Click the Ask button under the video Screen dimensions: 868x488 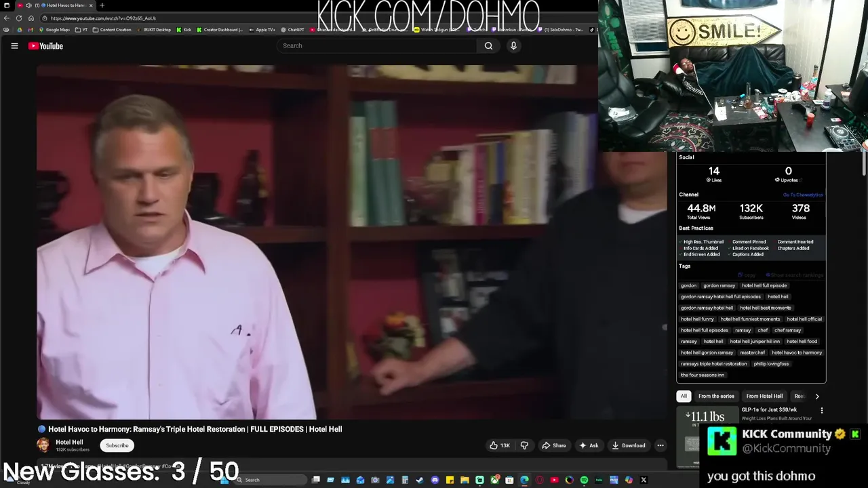click(589, 445)
